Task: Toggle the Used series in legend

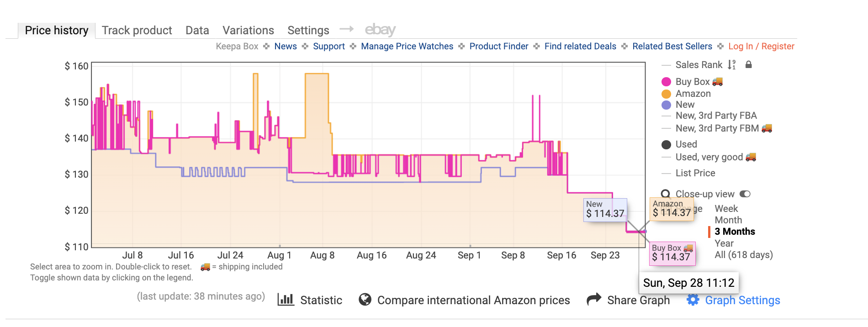Action: tap(667, 145)
